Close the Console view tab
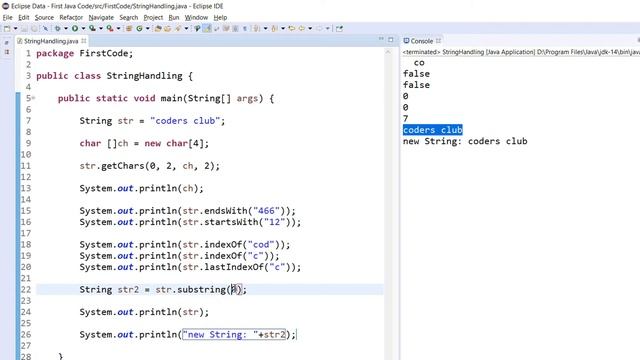The width and height of the screenshot is (640, 360). tap(438, 41)
